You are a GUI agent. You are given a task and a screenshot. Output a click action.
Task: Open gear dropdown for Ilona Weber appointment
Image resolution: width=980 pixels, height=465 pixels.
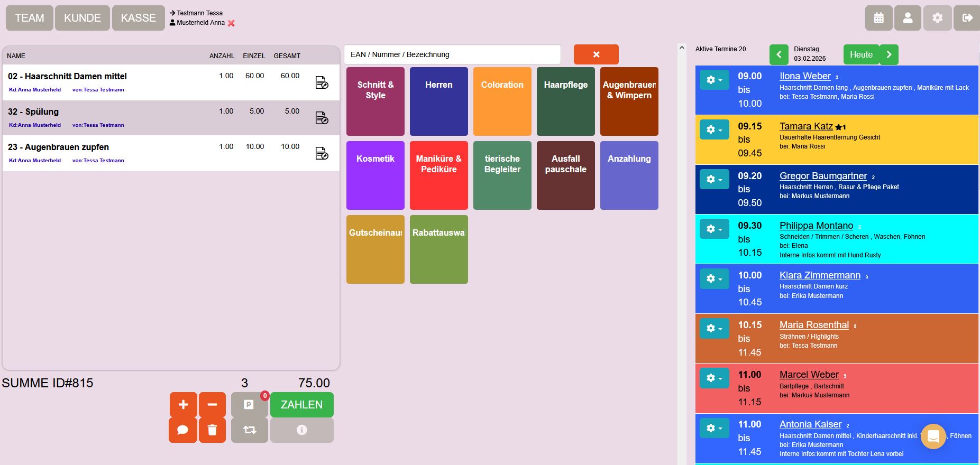coord(714,80)
